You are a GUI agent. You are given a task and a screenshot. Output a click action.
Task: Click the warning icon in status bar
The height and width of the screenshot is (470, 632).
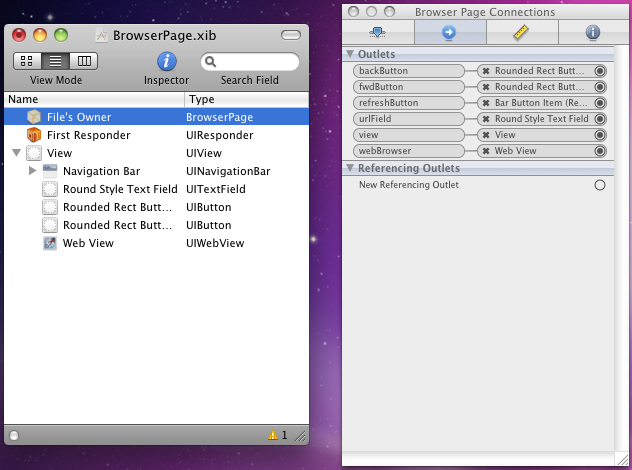(273, 435)
